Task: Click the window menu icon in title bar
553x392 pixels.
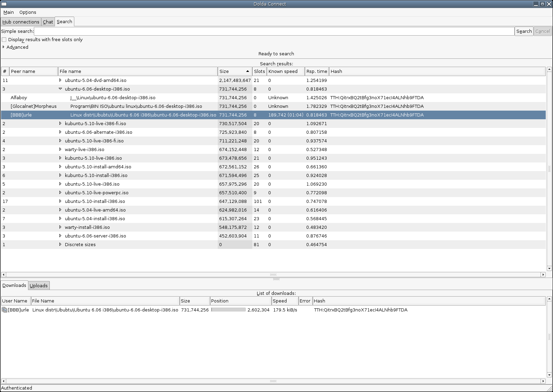Action: click(4, 4)
